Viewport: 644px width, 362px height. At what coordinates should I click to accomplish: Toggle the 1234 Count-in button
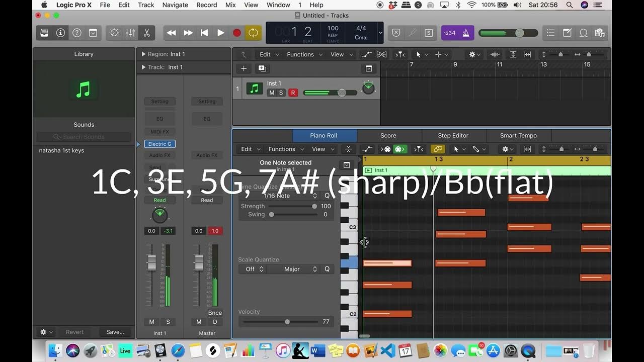(x=449, y=33)
